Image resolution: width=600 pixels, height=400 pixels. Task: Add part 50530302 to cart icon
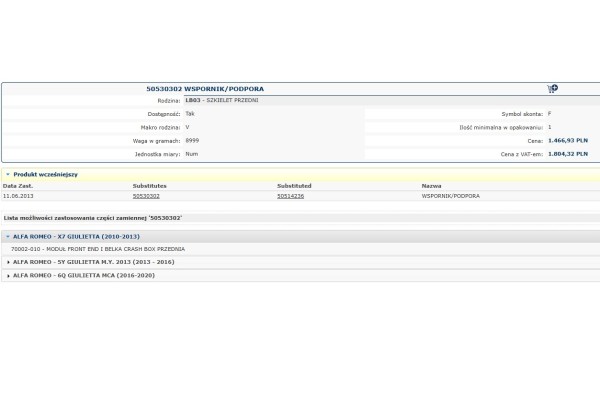click(552, 89)
